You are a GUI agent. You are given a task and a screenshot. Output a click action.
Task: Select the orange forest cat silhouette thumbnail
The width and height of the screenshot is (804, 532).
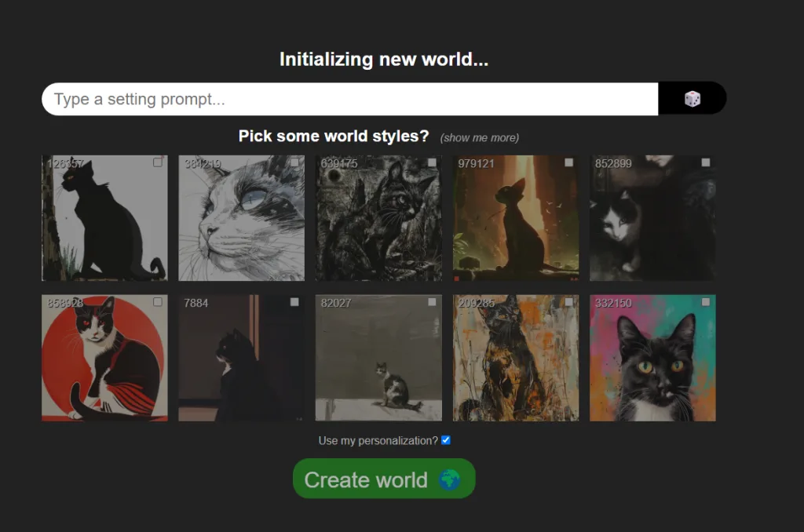point(515,220)
